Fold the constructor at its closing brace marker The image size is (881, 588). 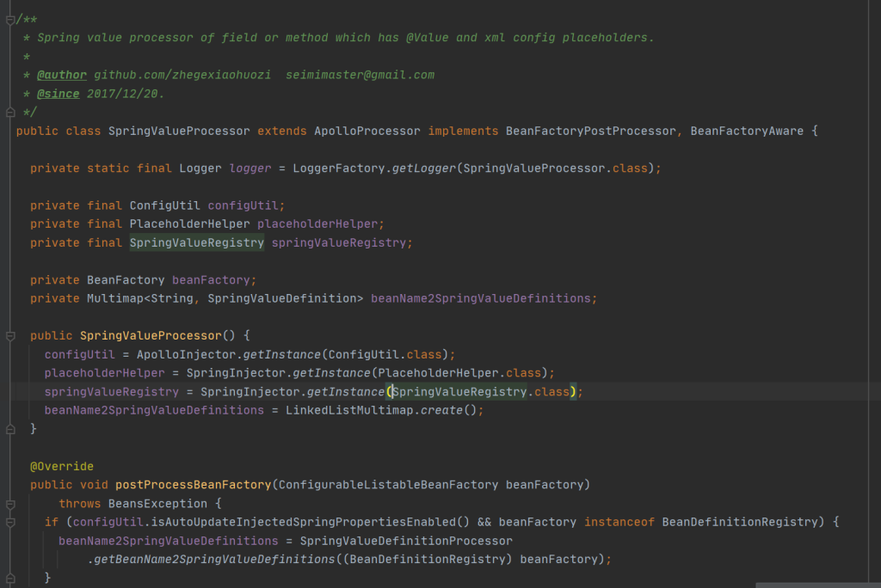pos(10,429)
